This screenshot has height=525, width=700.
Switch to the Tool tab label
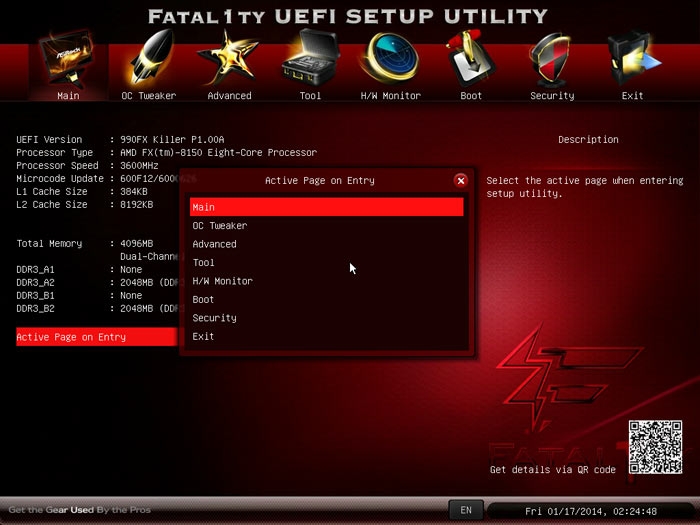tap(310, 96)
